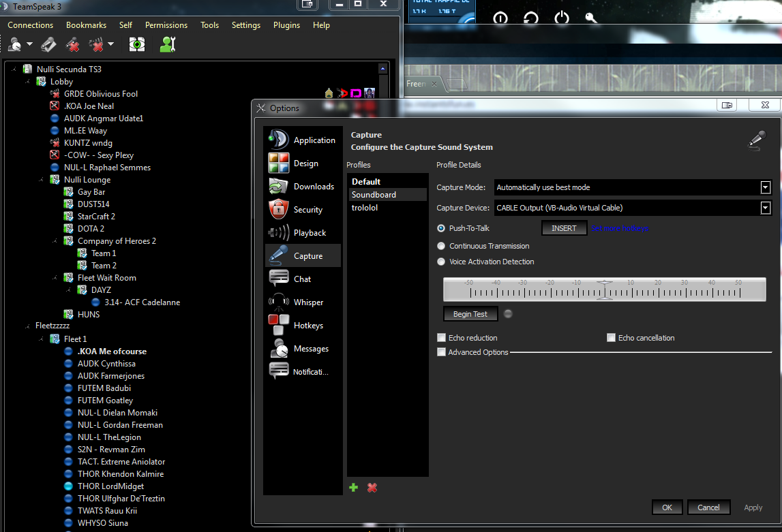Open the Permissions menu
The image size is (782, 532).
point(166,25)
